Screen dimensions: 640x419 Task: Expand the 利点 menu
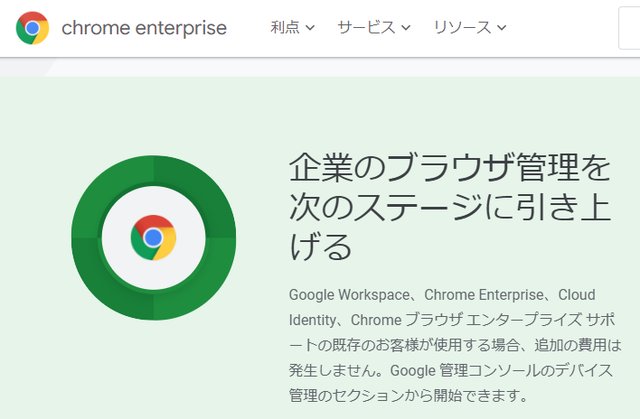pos(292,28)
